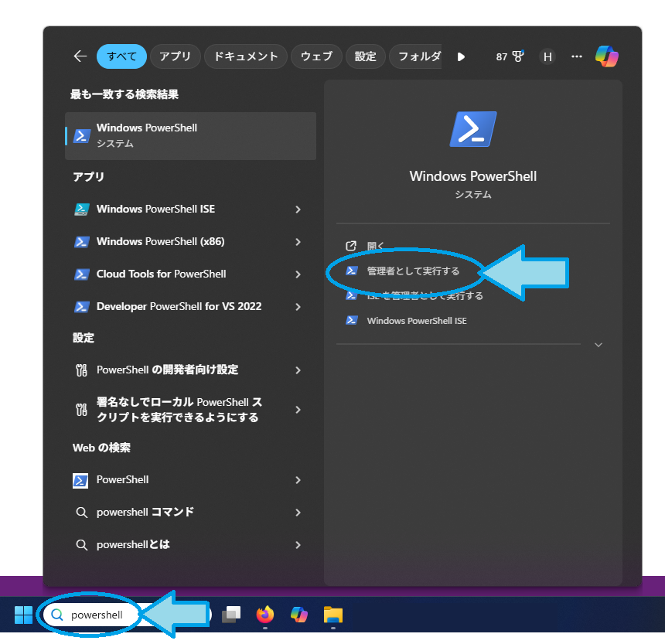Expand Windows PowerShell ISE result chevron
Image resolution: width=665 pixels, height=644 pixels.
298,210
